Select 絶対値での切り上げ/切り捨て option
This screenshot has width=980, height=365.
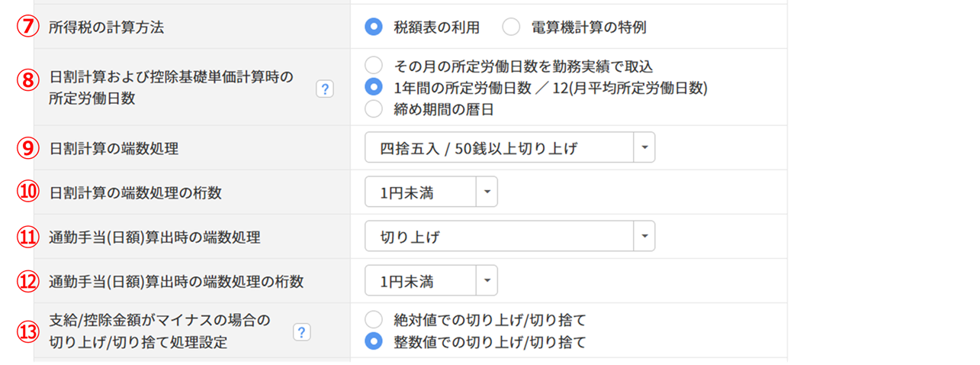click(x=374, y=319)
